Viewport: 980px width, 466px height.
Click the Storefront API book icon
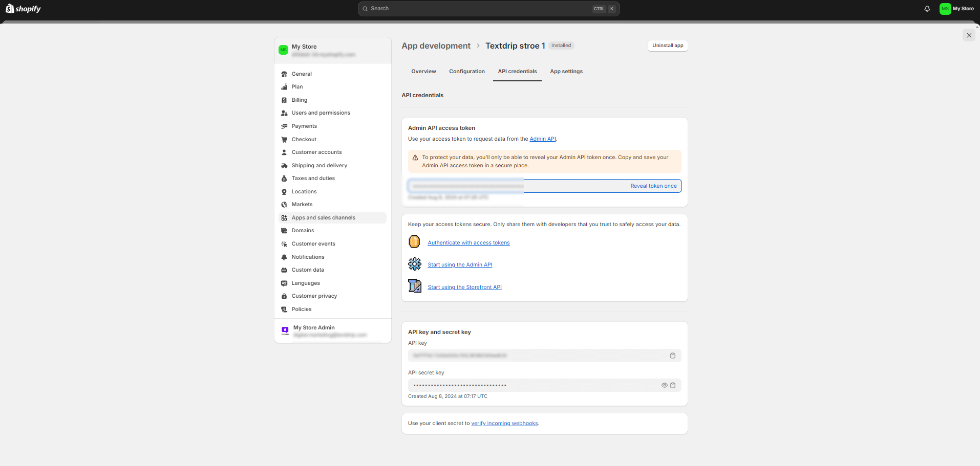[x=415, y=286]
